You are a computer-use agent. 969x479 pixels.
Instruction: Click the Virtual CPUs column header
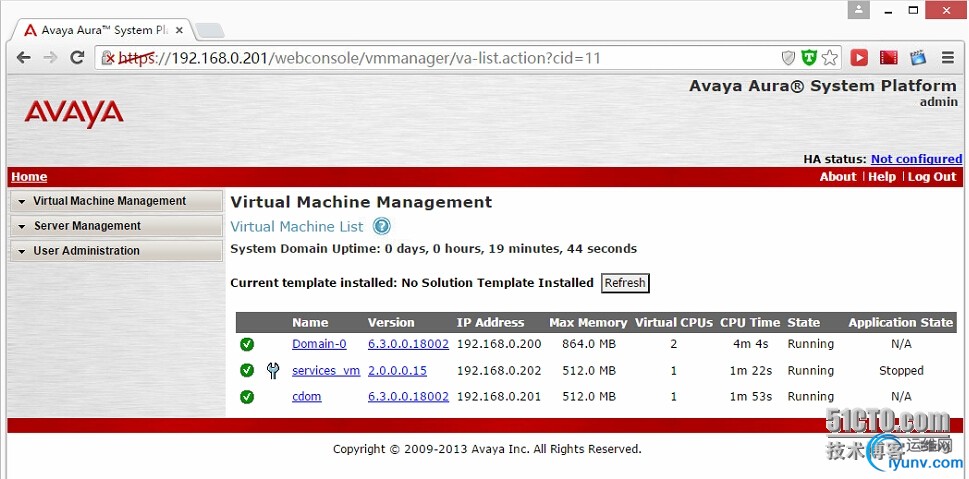point(674,323)
